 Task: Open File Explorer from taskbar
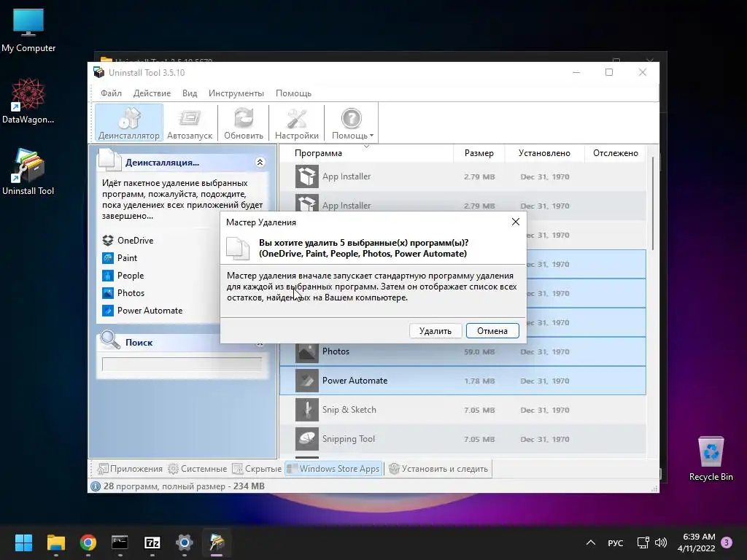pos(55,542)
